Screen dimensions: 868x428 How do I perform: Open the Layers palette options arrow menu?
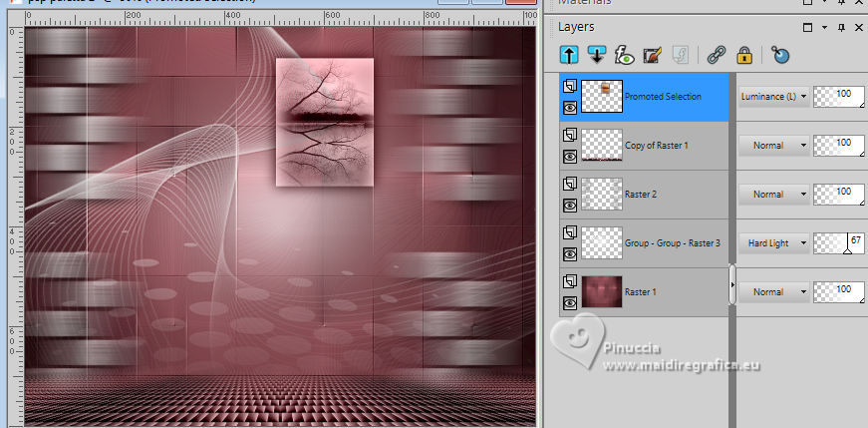(825, 27)
